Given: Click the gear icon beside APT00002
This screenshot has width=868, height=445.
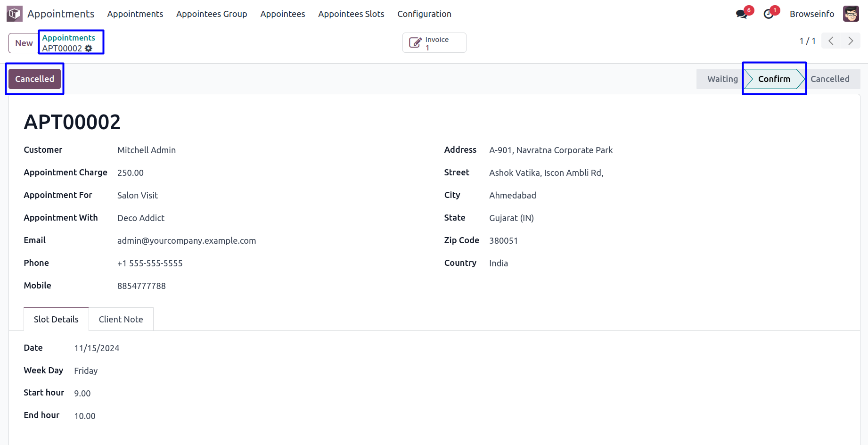Looking at the screenshot, I should tap(89, 48).
